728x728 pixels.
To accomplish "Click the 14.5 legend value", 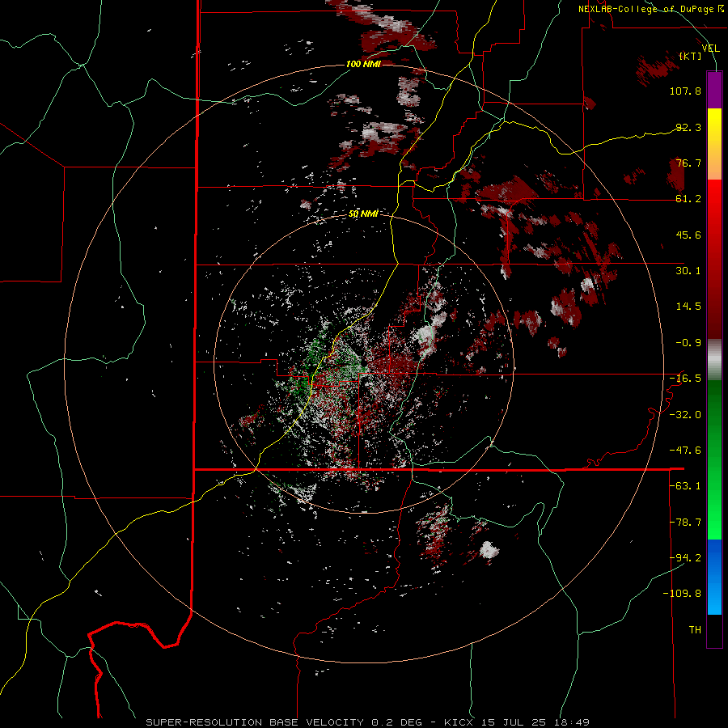I will point(688,307).
